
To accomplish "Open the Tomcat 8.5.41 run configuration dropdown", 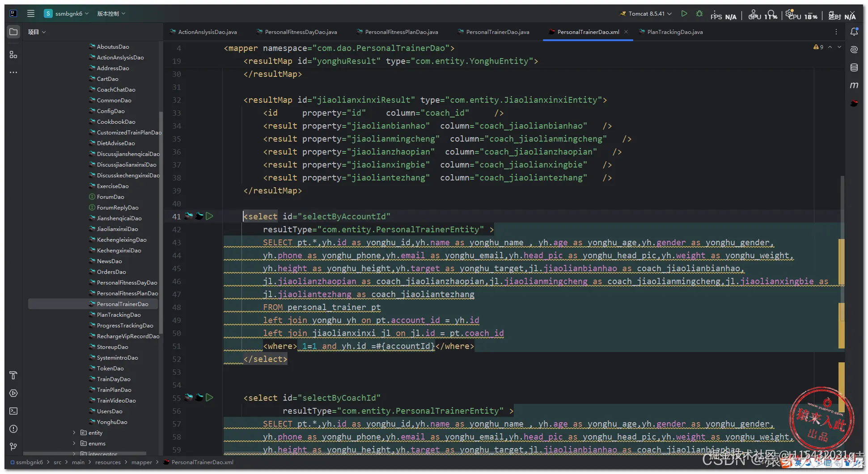I will pyautogui.click(x=648, y=14).
